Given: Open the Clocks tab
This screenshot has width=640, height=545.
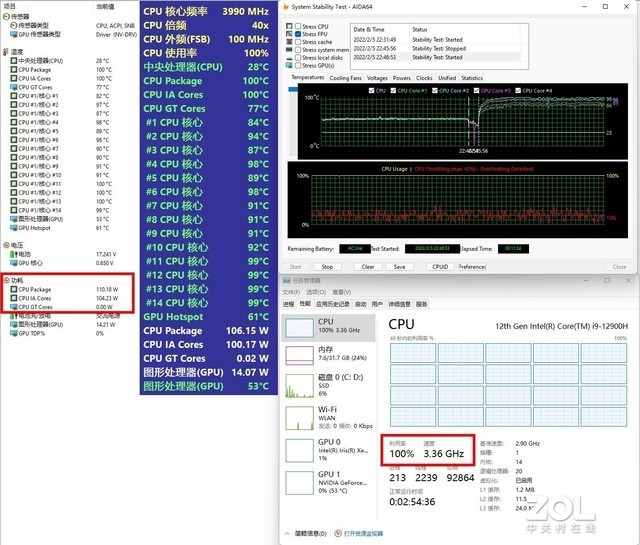Looking at the screenshot, I should [x=424, y=78].
